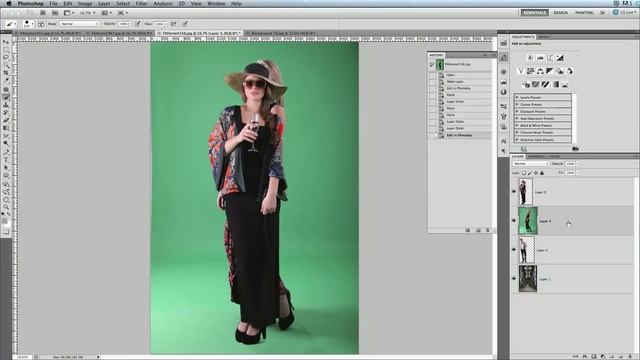Open the Apple menu
The height and width of the screenshot is (360, 640).
pyautogui.click(x=9, y=3)
